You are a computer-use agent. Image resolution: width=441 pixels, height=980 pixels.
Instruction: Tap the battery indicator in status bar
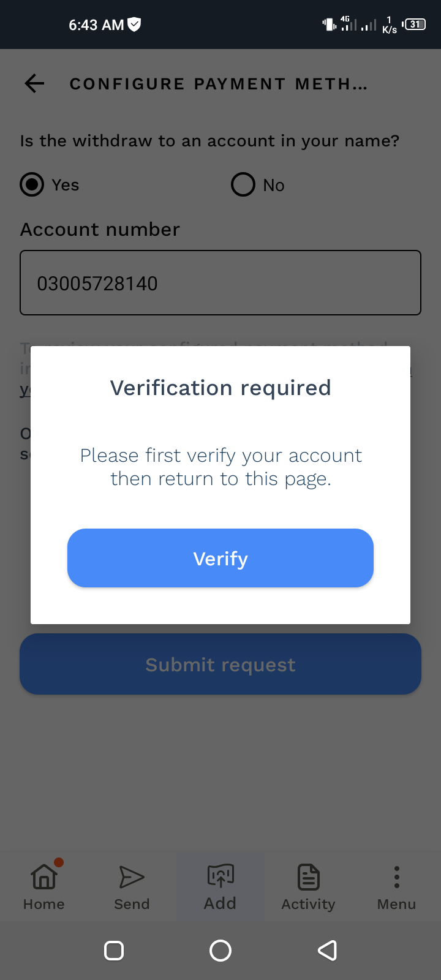click(415, 24)
